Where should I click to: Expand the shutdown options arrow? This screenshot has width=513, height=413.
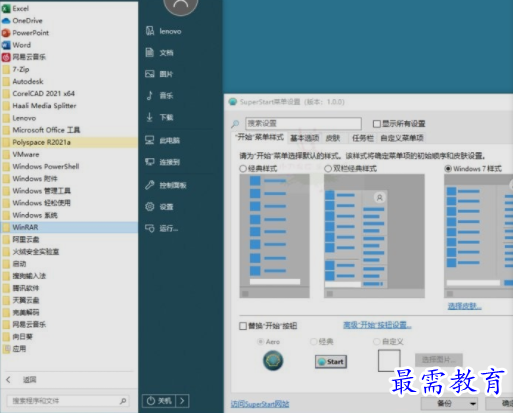click(x=182, y=401)
